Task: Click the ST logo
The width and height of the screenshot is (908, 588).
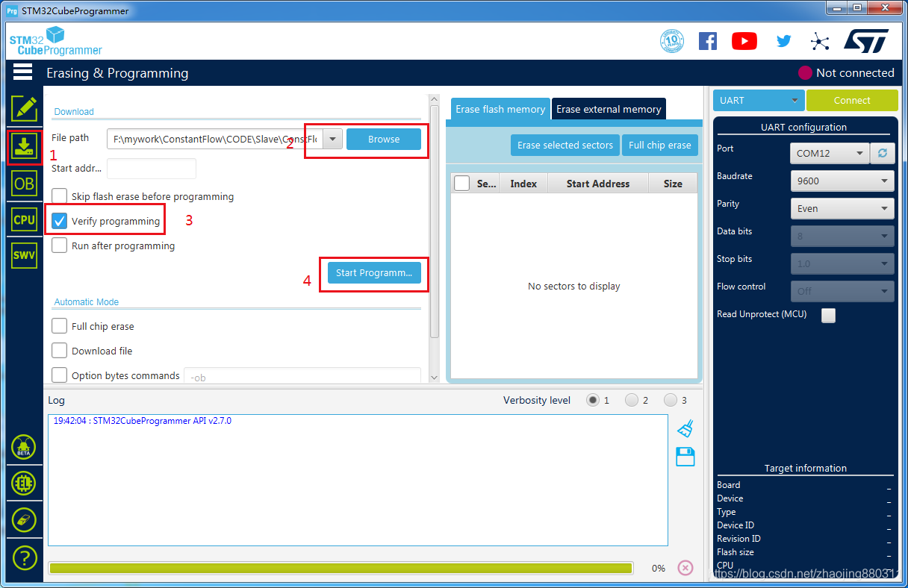Action: click(x=866, y=40)
